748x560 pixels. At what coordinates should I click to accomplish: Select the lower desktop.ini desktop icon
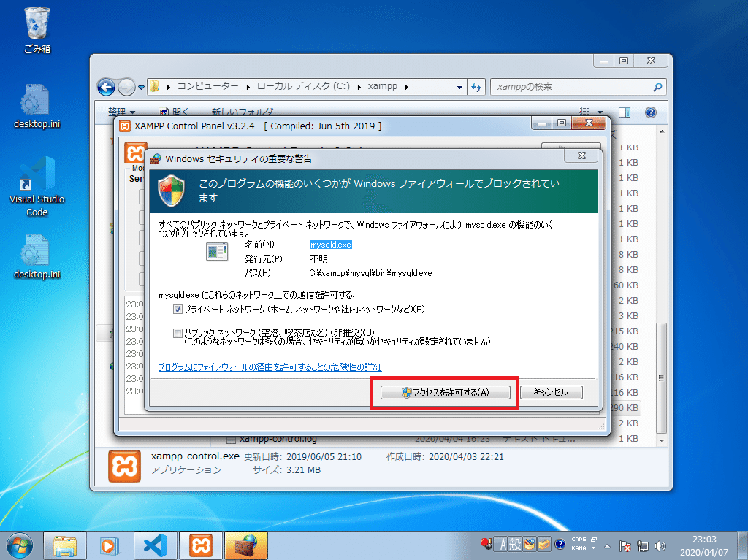tap(37, 256)
